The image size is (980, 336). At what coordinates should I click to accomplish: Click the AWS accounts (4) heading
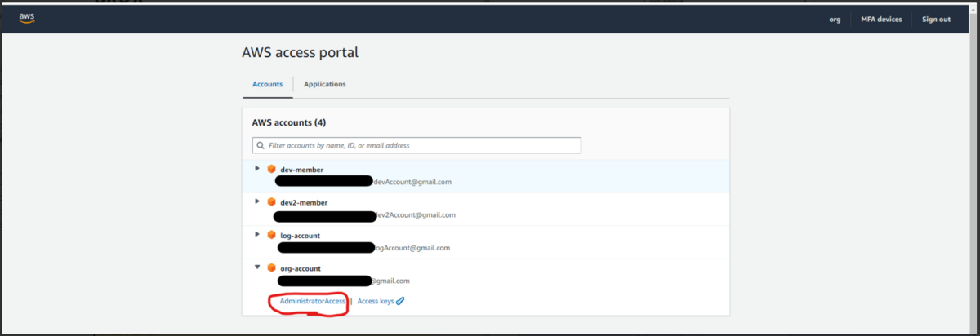pos(289,122)
